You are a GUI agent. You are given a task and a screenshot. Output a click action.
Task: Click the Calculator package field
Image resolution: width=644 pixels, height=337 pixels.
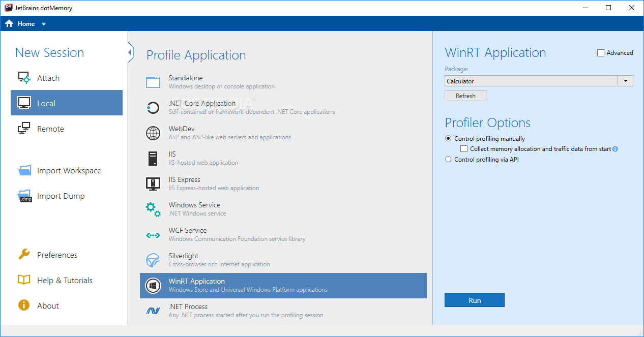pos(531,81)
